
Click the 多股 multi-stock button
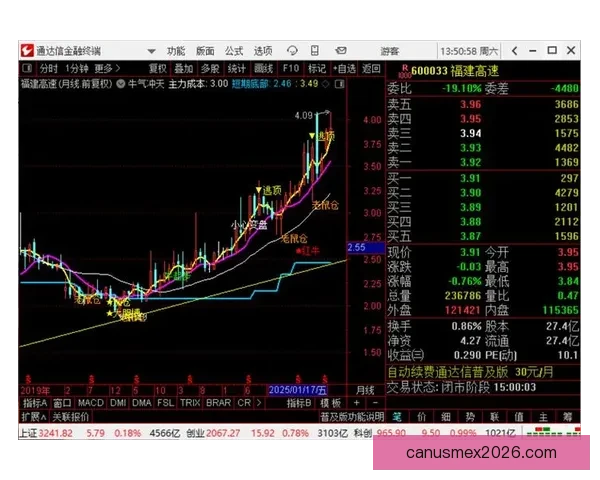[210, 69]
